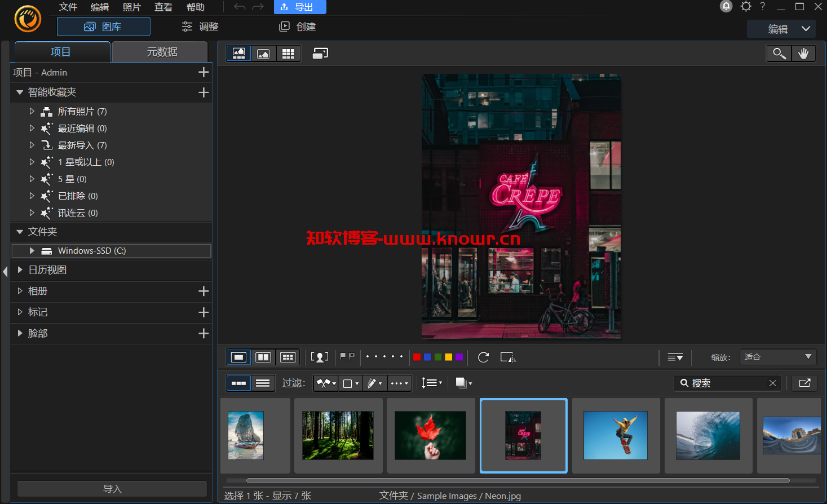Click the redo arrow icon
Viewport: 827px width, 504px height.
pos(258,7)
